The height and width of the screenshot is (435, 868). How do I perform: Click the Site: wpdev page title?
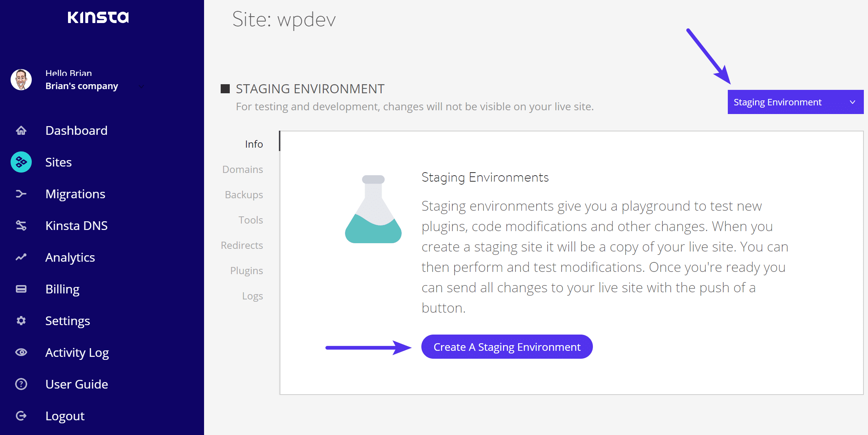[284, 19]
